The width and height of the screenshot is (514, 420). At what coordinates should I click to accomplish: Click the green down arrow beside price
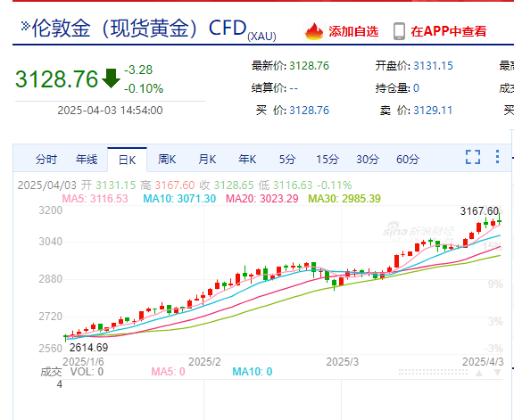tap(112, 78)
